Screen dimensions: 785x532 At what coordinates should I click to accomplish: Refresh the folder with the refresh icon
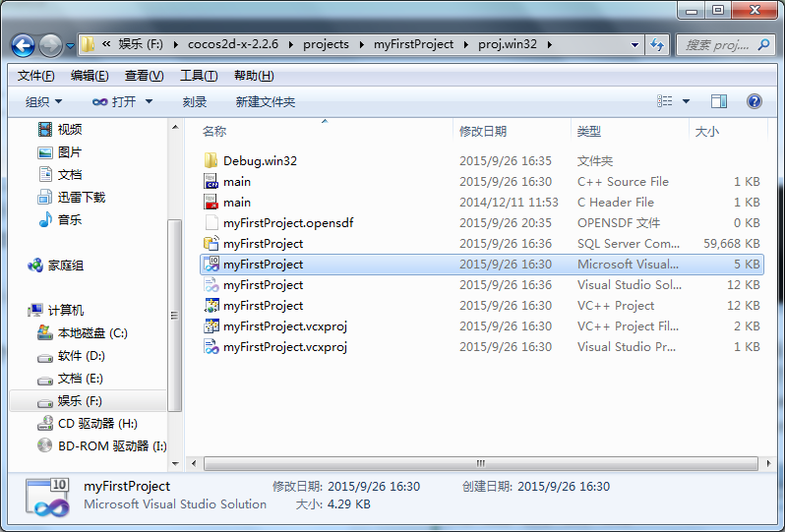(657, 44)
